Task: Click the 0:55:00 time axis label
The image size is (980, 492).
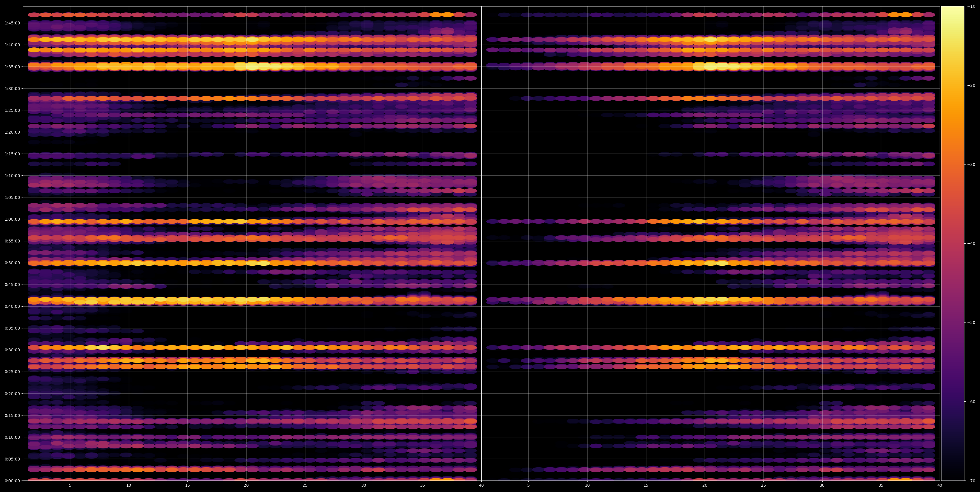Action: tap(12, 241)
